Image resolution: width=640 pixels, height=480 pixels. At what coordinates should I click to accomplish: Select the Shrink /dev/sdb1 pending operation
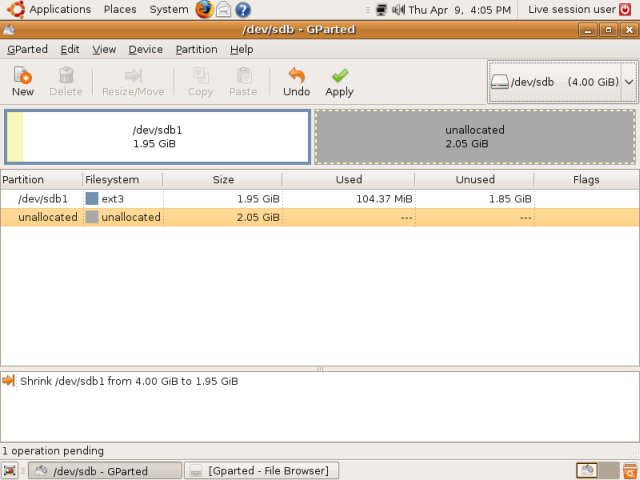point(129,381)
